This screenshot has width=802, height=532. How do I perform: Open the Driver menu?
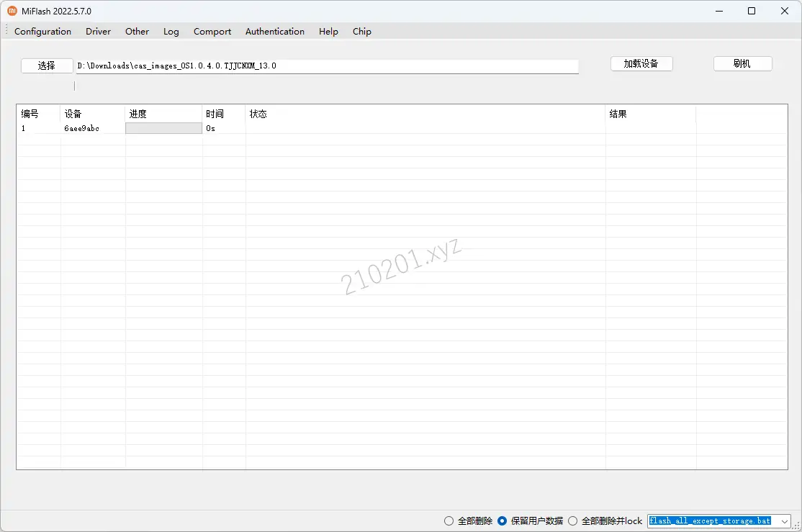[98, 31]
